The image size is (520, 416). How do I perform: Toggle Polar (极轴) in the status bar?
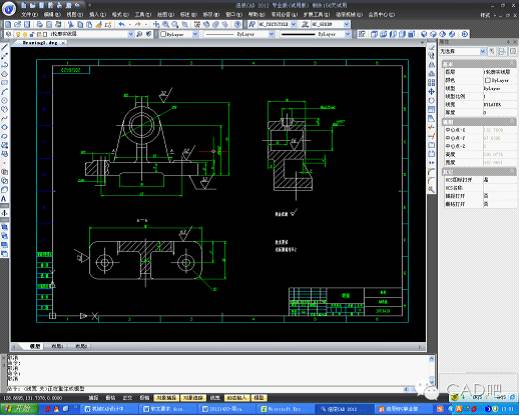point(144,398)
